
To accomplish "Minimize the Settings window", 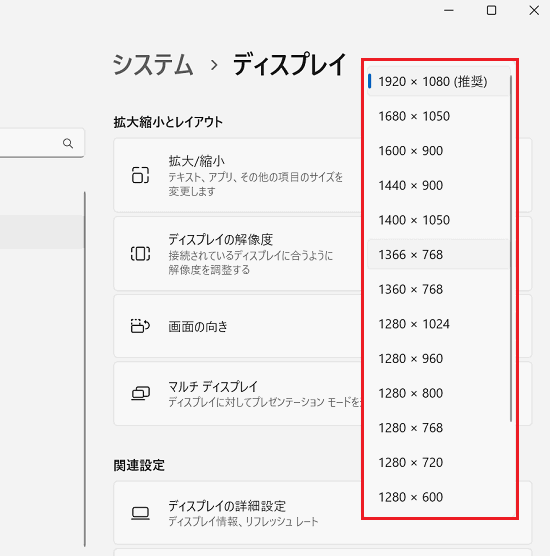I will tap(449, 11).
